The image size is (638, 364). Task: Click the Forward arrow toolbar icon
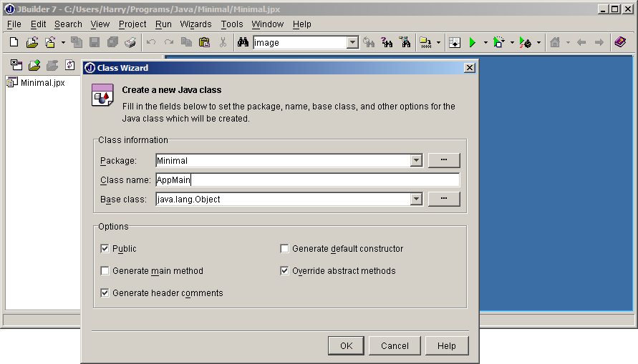(x=599, y=42)
